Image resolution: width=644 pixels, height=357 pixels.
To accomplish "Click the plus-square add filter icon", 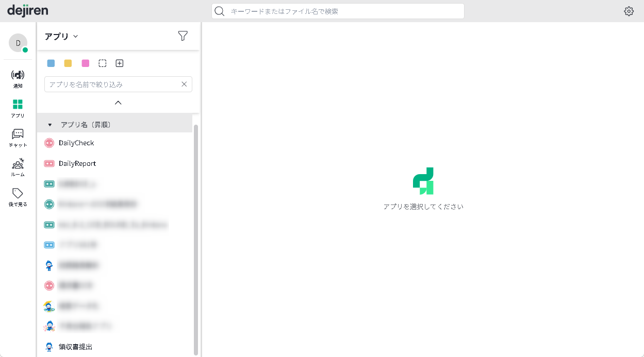I will coord(120,63).
